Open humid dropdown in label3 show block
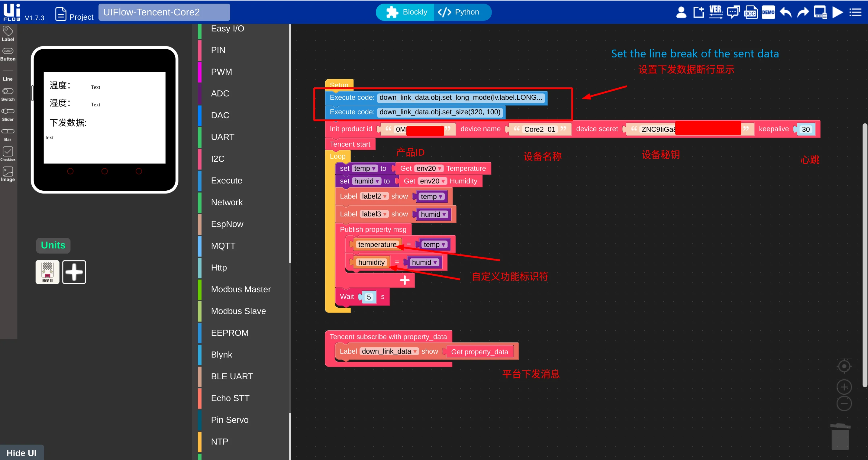 434,215
